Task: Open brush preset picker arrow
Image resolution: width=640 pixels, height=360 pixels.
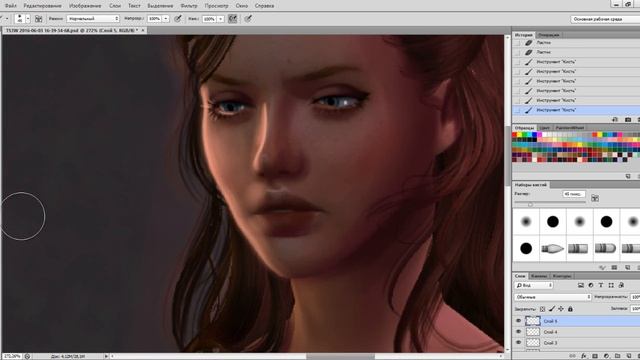Action: coord(28,19)
